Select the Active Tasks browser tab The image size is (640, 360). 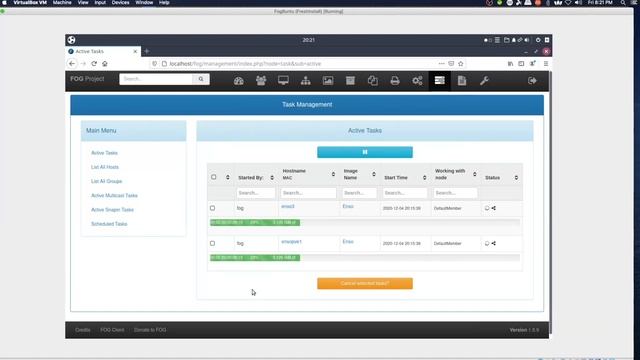point(103,51)
